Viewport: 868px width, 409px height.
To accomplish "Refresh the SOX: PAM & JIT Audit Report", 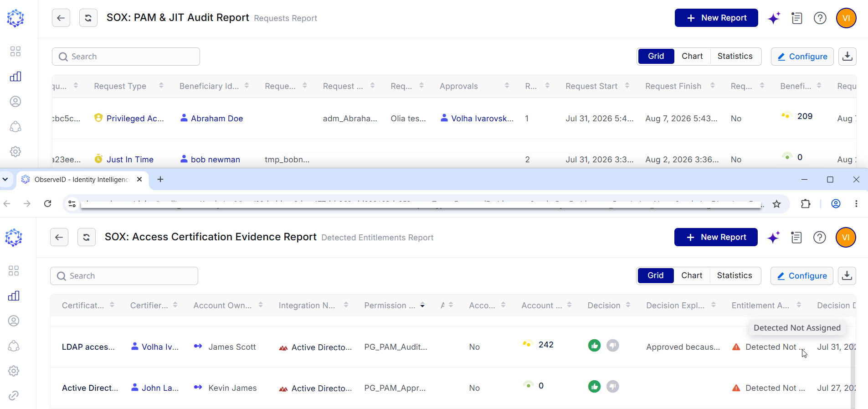I will (88, 18).
